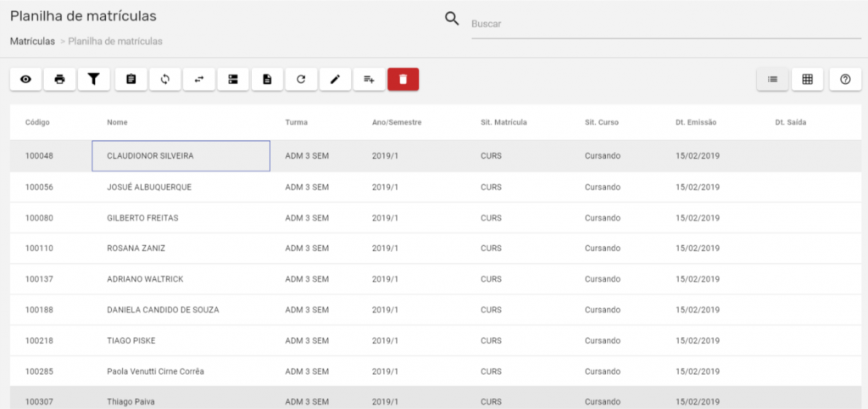Click code cell 100307

click(39, 402)
